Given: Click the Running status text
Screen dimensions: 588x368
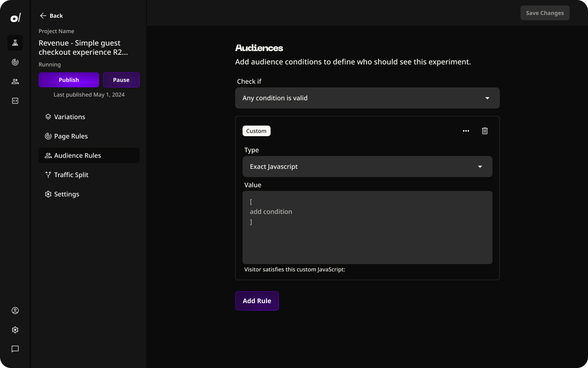Looking at the screenshot, I should [x=50, y=65].
